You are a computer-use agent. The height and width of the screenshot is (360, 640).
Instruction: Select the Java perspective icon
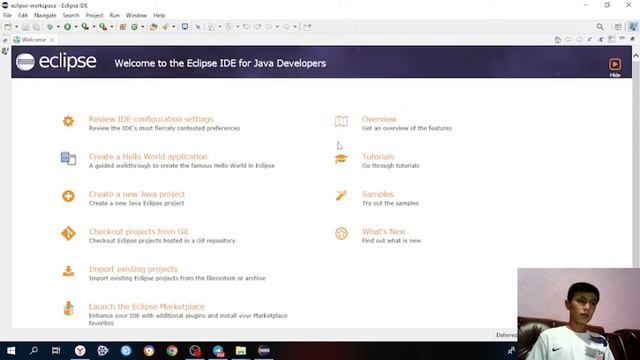tap(633, 27)
